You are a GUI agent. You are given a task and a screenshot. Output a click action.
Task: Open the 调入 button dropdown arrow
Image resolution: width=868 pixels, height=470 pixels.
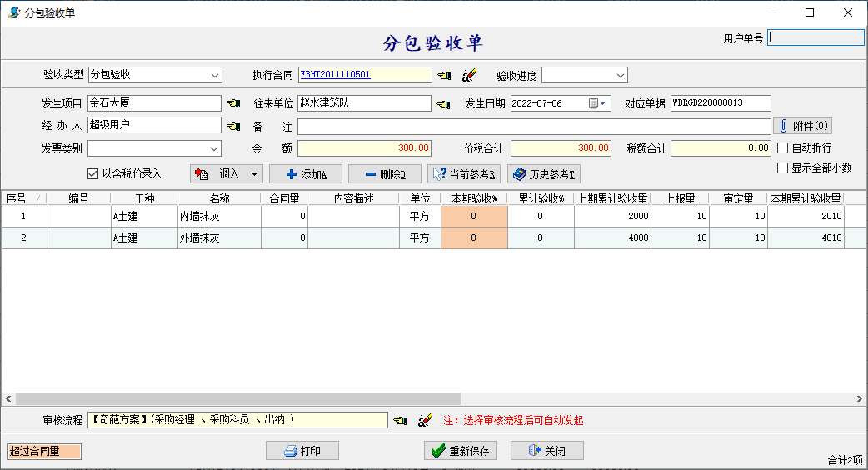254,174
